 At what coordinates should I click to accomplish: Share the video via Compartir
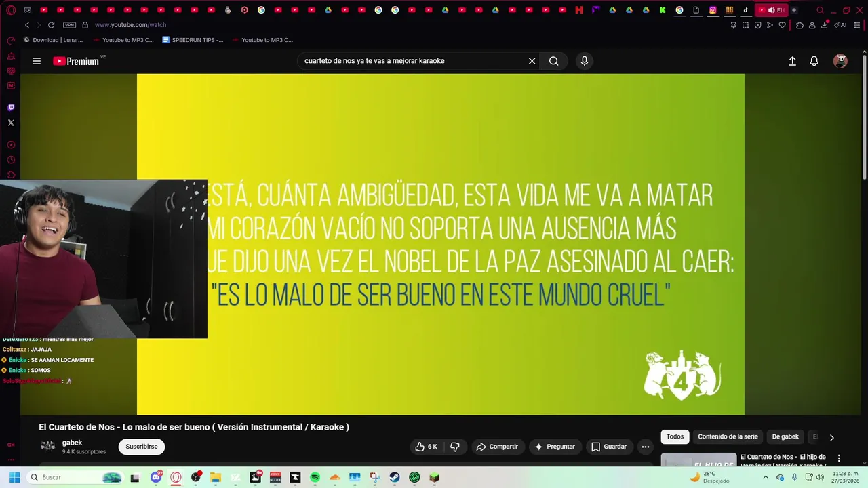497,447
